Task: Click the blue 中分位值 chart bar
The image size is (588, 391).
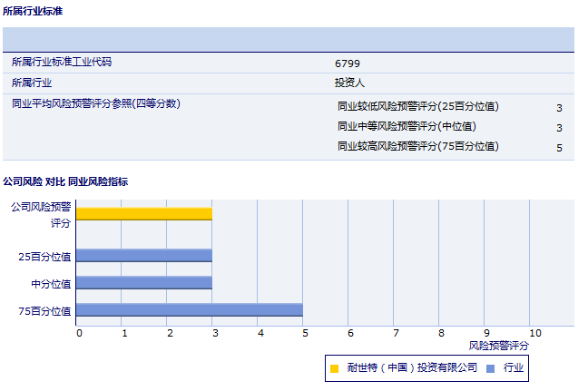Action: (x=143, y=283)
